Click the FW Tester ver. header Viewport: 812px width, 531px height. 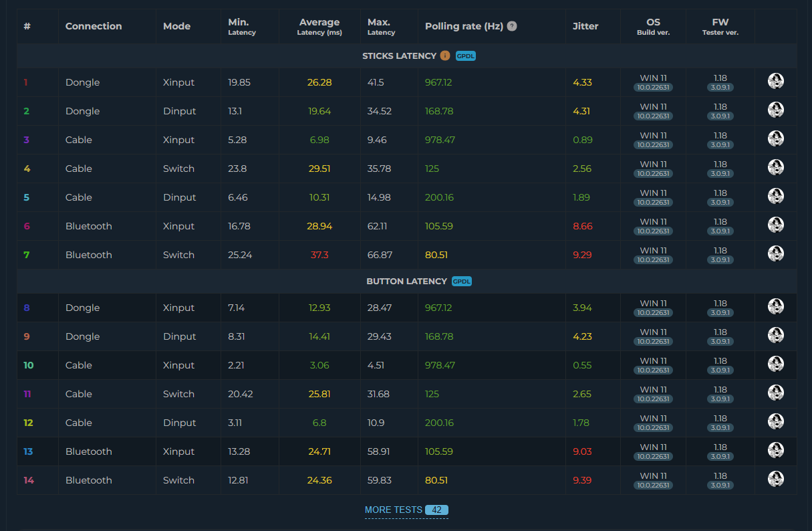(x=720, y=27)
